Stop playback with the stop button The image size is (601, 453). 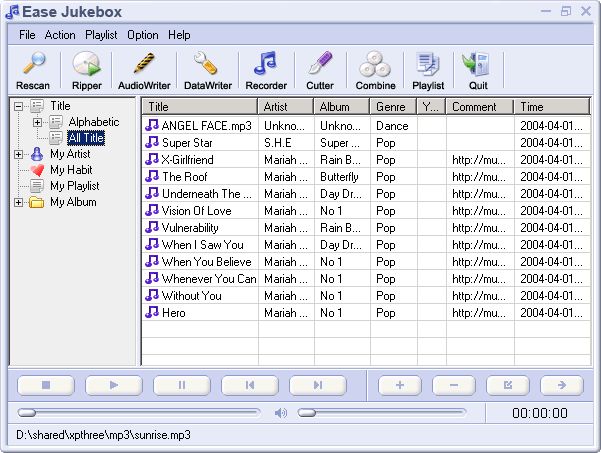coord(46,385)
